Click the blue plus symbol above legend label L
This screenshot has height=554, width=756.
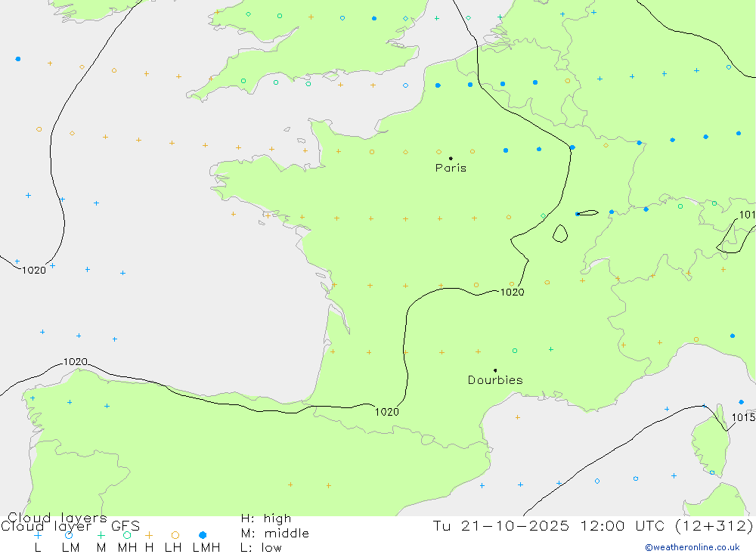coord(38,535)
